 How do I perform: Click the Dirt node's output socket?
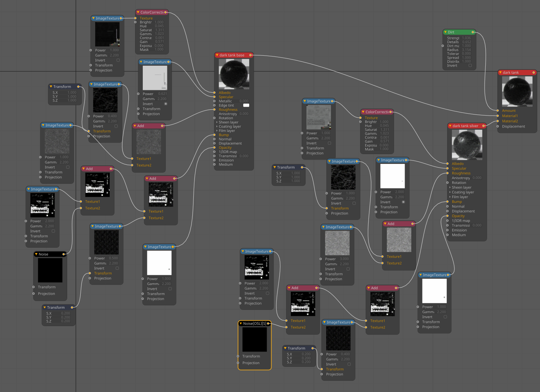pos(473,32)
